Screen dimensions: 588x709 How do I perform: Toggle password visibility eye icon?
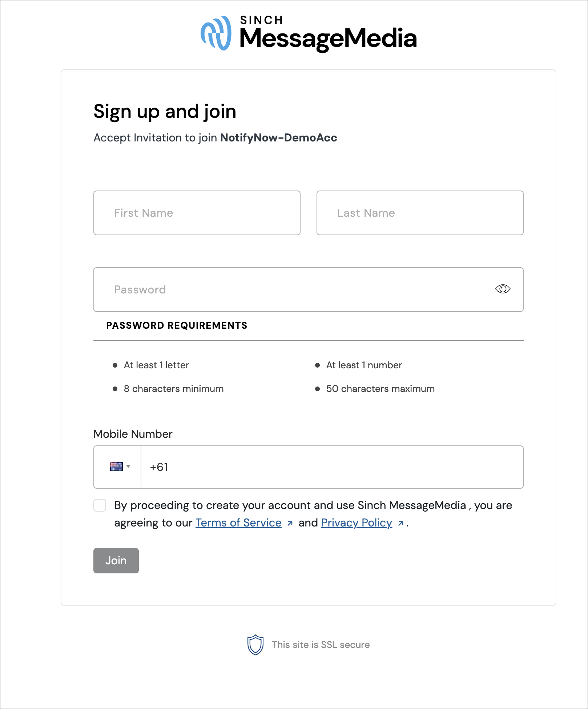(503, 289)
